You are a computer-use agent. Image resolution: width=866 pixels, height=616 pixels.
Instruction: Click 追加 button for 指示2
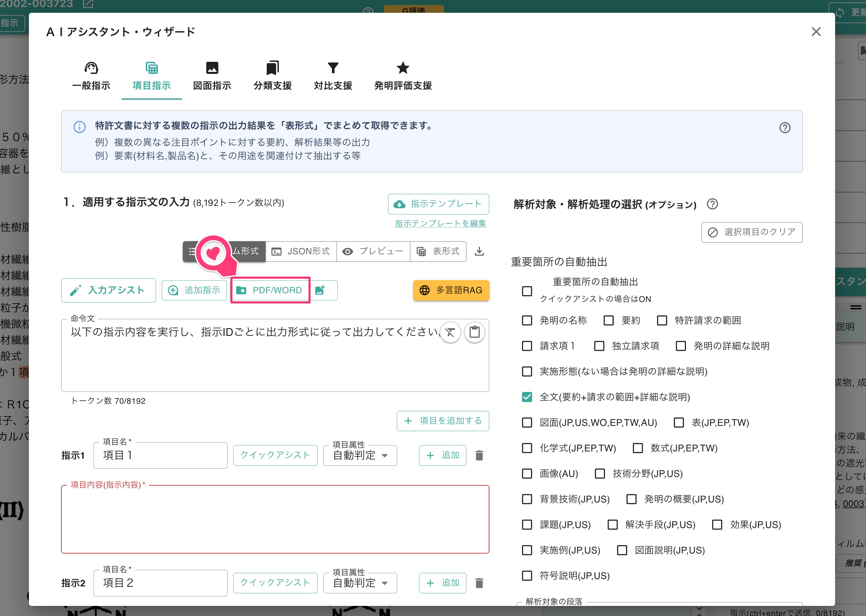click(443, 583)
